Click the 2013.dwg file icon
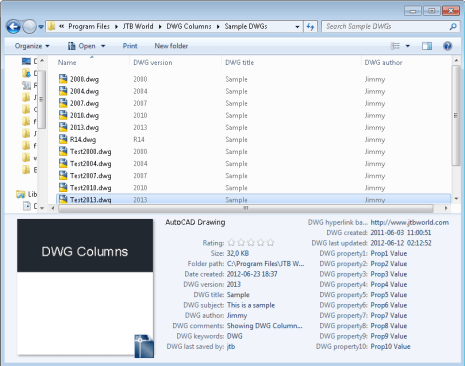465x366 pixels. [x=63, y=127]
